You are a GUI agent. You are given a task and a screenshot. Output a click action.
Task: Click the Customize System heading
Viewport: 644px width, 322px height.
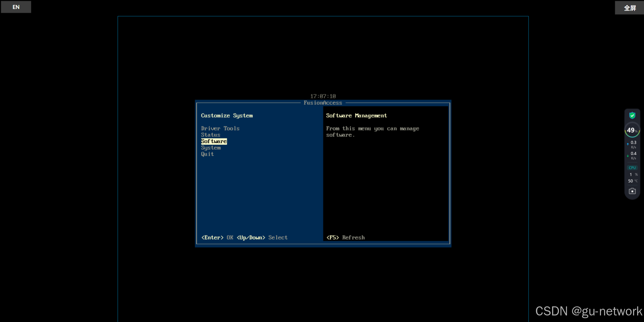point(227,116)
